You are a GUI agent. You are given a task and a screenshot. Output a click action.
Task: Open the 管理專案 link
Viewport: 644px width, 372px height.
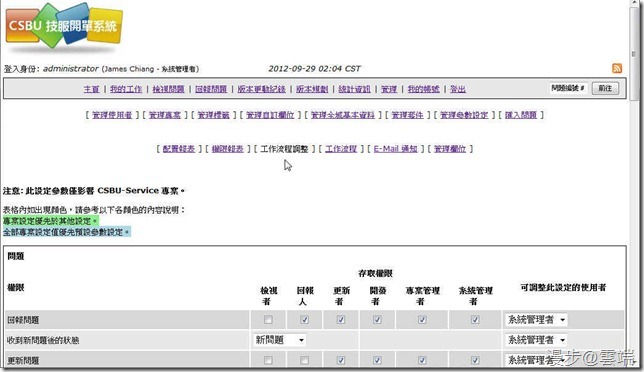pos(165,115)
